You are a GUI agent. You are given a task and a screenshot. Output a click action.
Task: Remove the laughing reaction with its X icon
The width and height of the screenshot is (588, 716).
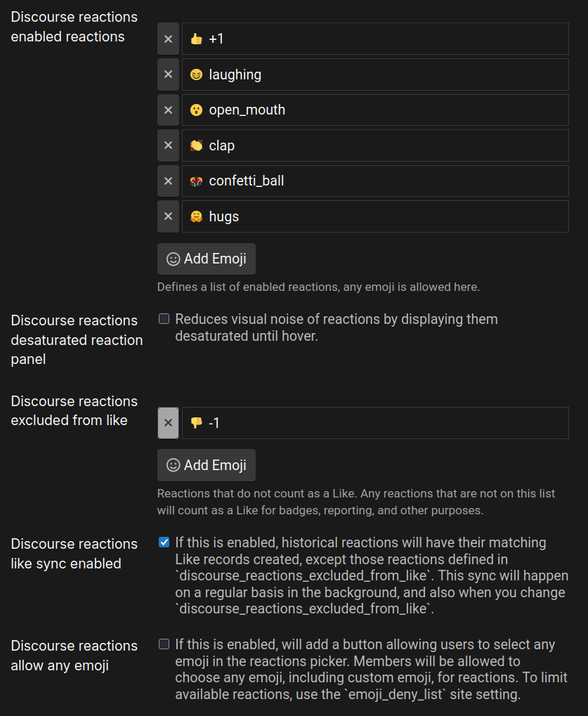pyautogui.click(x=168, y=74)
